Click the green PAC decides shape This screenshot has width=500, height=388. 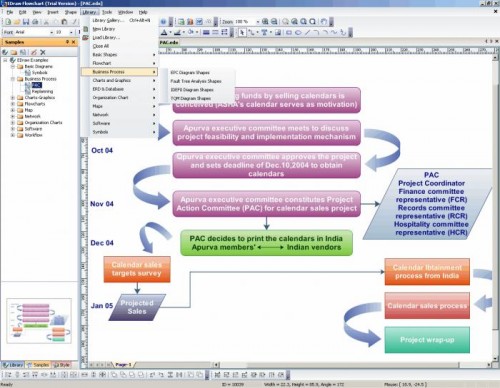tap(266, 243)
